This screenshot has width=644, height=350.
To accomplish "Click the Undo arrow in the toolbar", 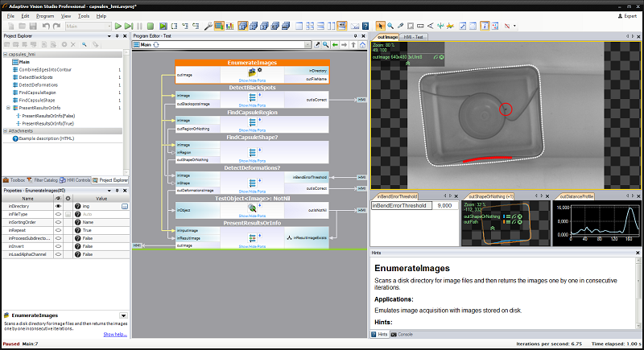I will pyautogui.click(x=46, y=26).
